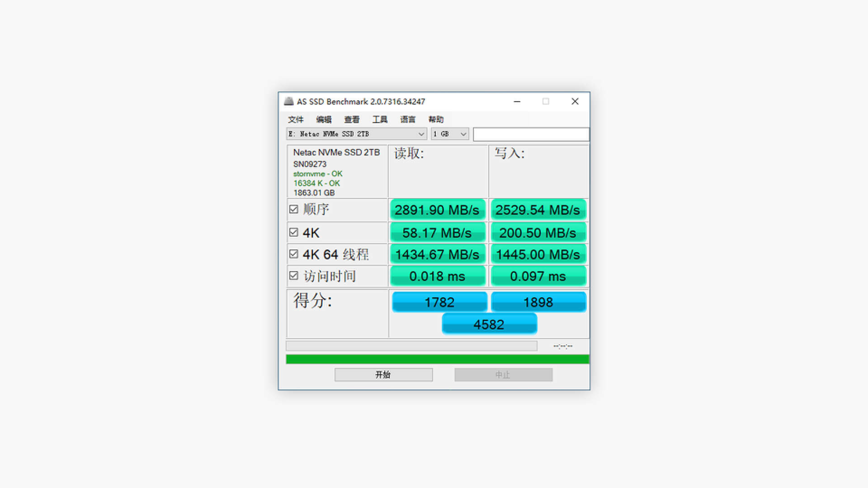Viewport: 868px width, 488px height.
Task: Toggle the 4K 64 线程 checkbox
Action: 293,254
